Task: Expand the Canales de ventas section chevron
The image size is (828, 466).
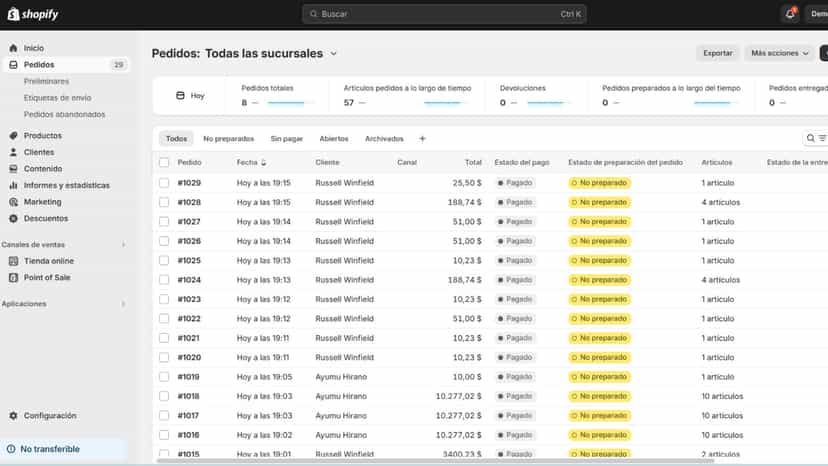Action: tap(124, 245)
